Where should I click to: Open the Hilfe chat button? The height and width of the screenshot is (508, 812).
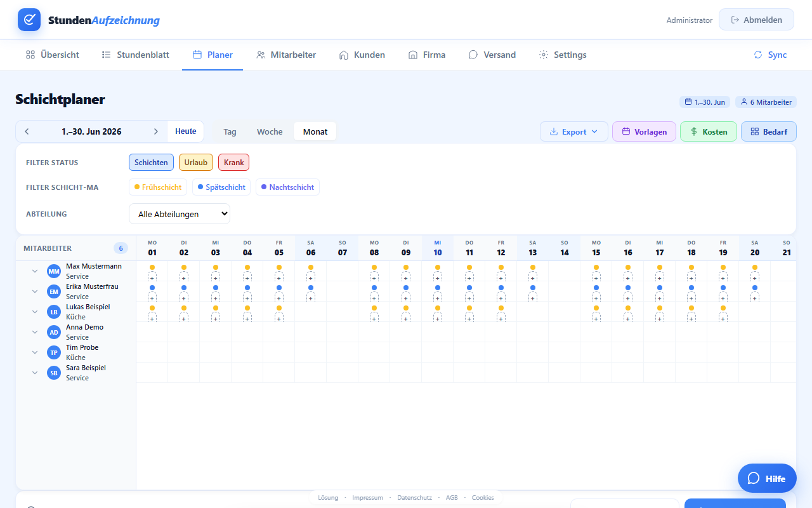point(767,478)
